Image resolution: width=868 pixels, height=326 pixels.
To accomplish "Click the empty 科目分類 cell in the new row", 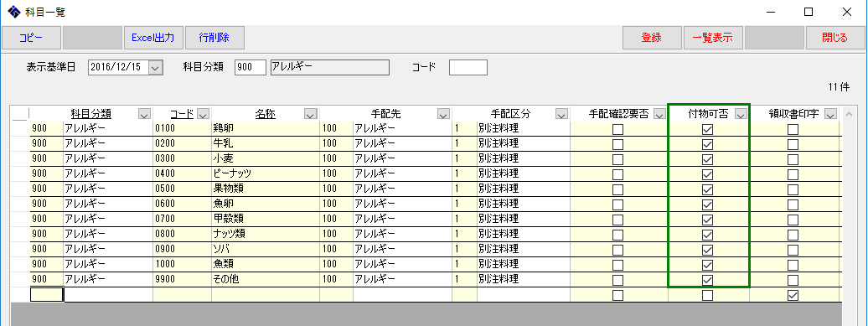I will pyautogui.click(x=47, y=294).
